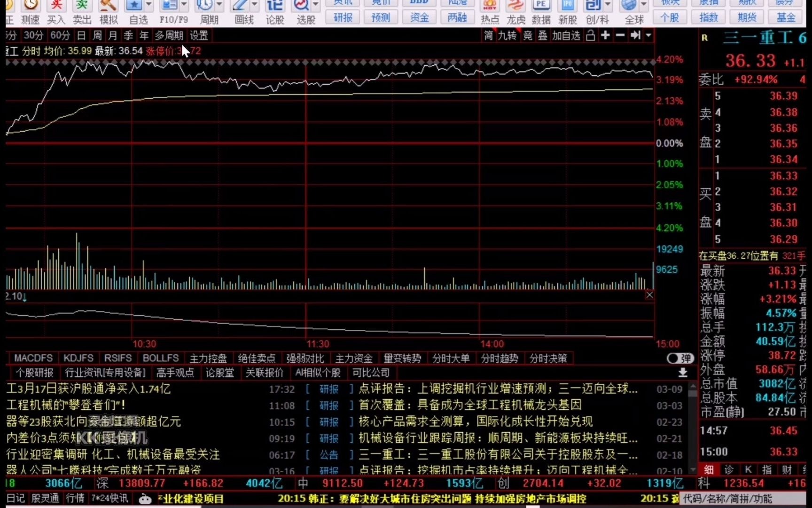
Task: Open the 创/科 board icon
Action: point(593,6)
